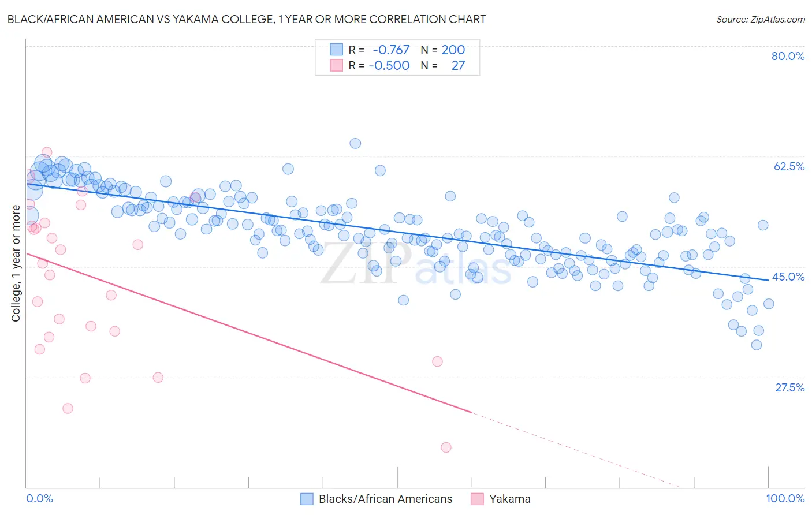This screenshot has height=515, width=812.
Task: Select the Blacks/African Americans legend label
Action: tap(386, 499)
